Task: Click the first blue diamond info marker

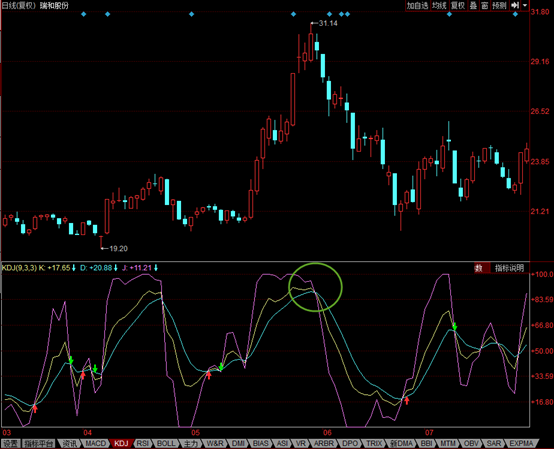Action: coord(84,14)
